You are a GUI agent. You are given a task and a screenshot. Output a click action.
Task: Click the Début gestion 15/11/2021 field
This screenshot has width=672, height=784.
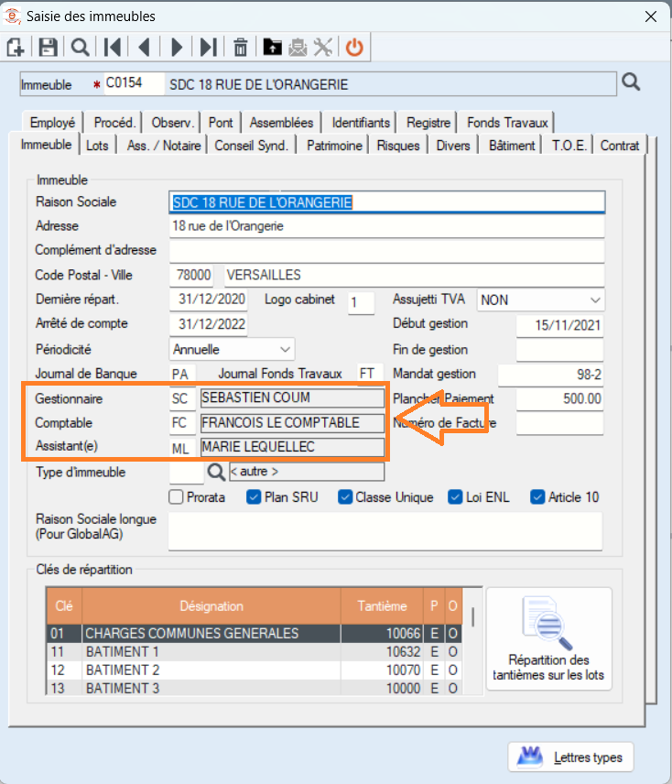pos(559,325)
